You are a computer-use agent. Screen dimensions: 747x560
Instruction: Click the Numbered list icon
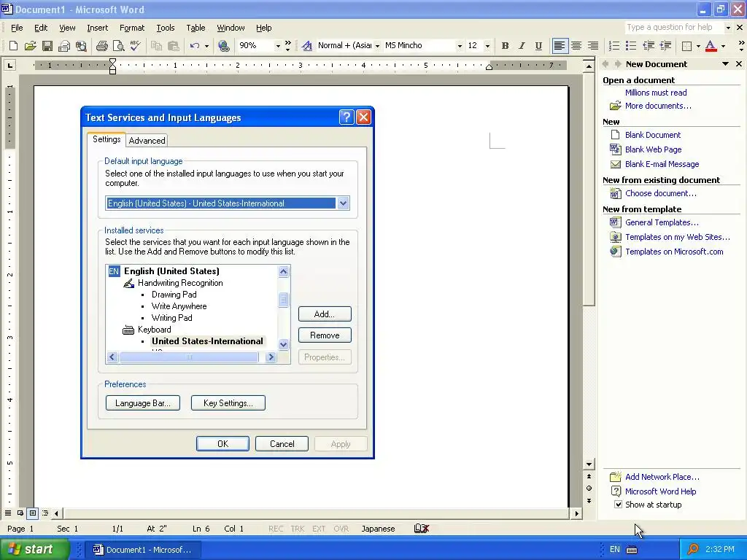614,46
